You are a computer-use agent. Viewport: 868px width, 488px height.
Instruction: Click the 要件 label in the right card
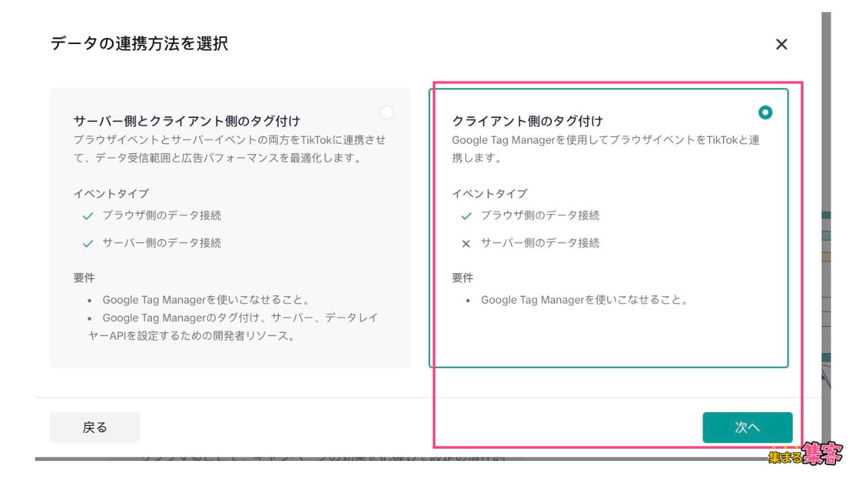[x=462, y=278]
